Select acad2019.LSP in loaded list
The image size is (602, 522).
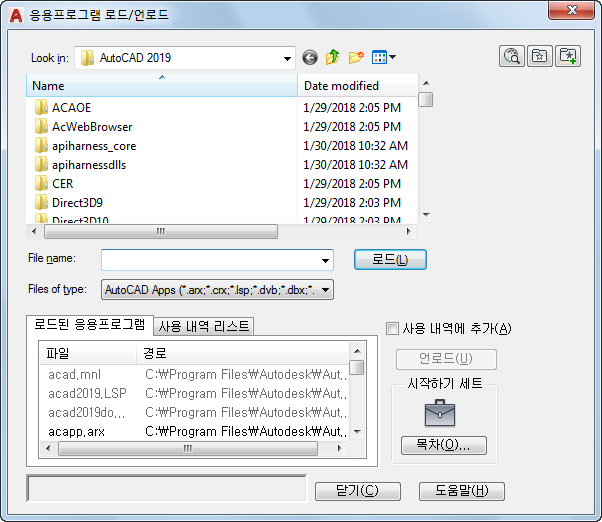pyautogui.click(x=87, y=393)
